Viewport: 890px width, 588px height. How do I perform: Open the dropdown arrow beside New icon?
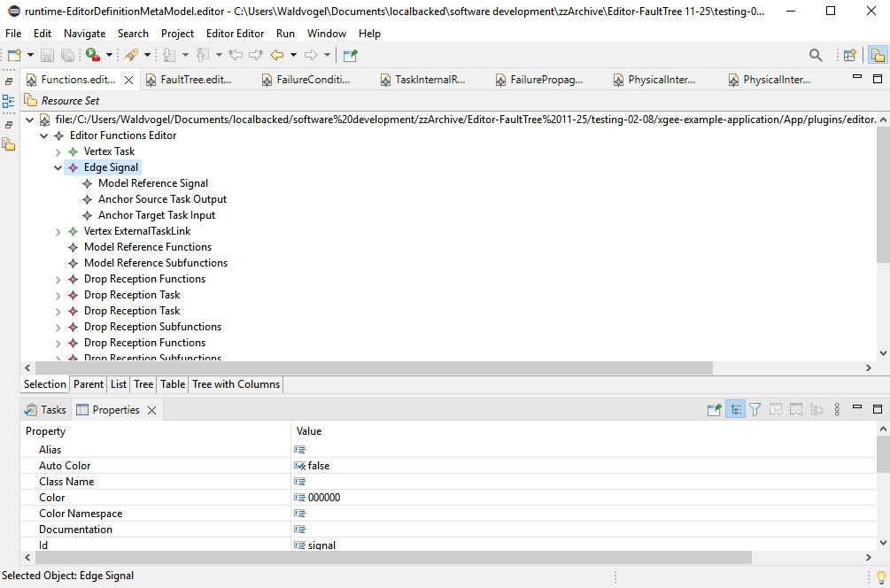(31, 55)
